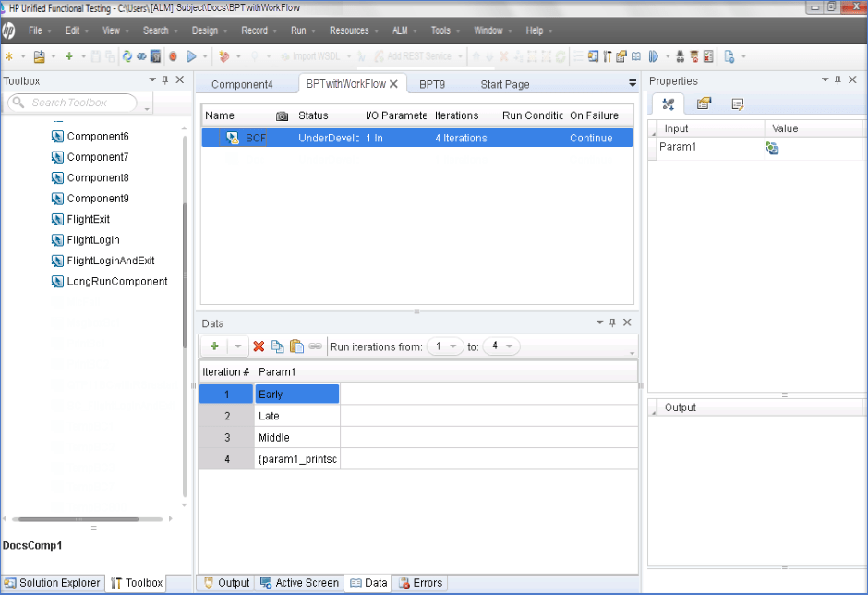Open the Resources menu
The width and height of the screenshot is (868, 595).
(x=350, y=30)
